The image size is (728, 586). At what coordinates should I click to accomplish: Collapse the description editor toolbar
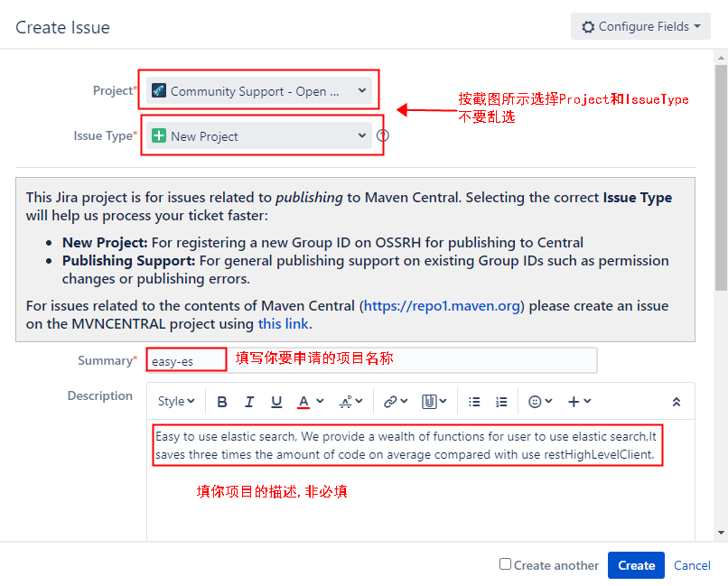(676, 402)
